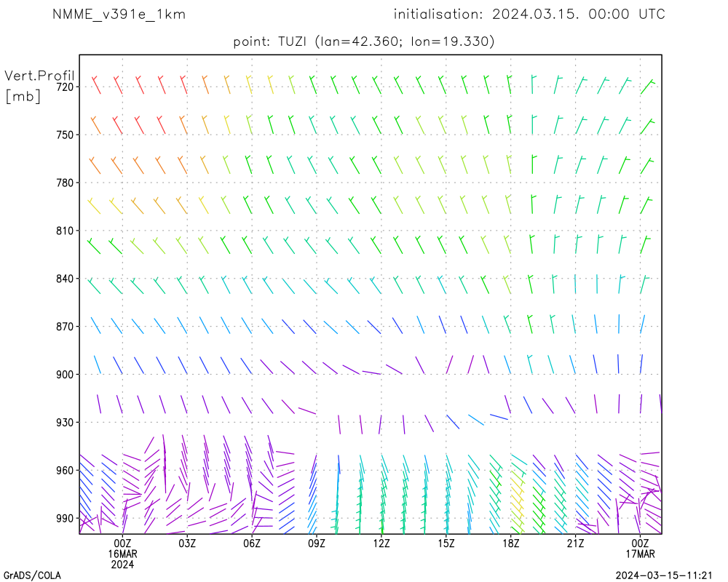Viewport: 728px width, 582px height.
Task: Click the 16MAR date label
Action: [122, 554]
